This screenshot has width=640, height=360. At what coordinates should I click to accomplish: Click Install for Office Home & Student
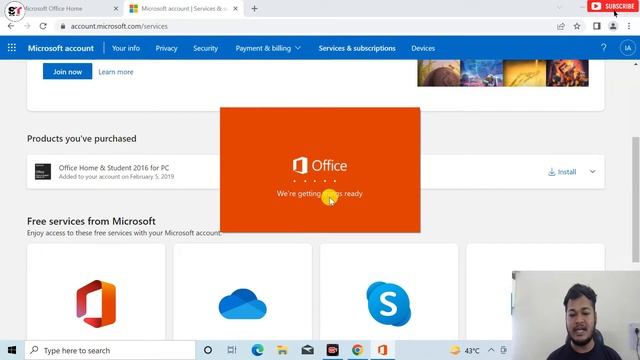click(x=562, y=172)
